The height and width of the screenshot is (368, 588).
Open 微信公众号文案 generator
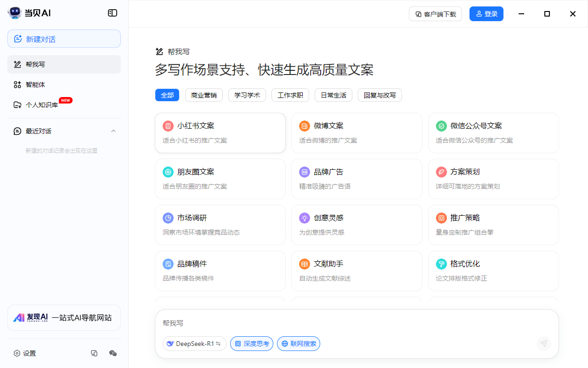tap(493, 133)
